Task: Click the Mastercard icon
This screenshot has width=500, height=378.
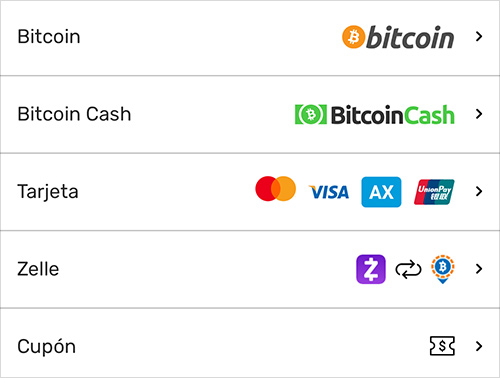Action: pyautogui.click(x=275, y=189)
